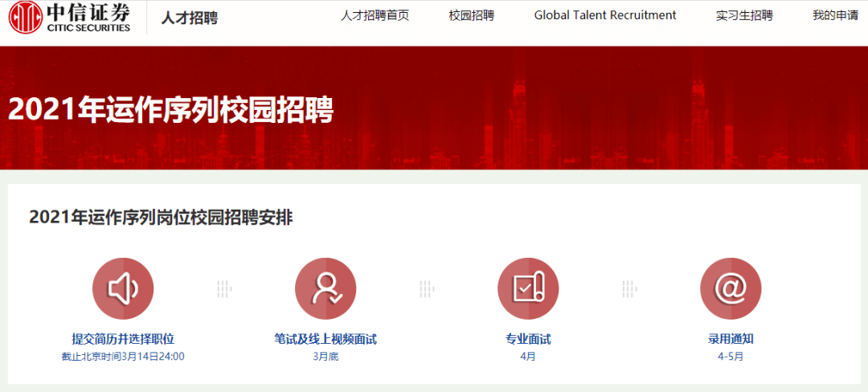
Task: Click the 笔试及线上视频面试 step label
Action: point(325,339)
